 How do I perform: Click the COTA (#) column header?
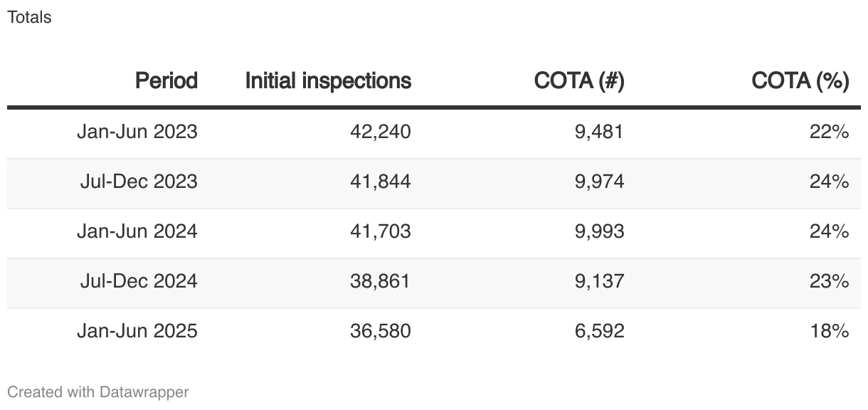pyautogui.click(x=579, y=81)
